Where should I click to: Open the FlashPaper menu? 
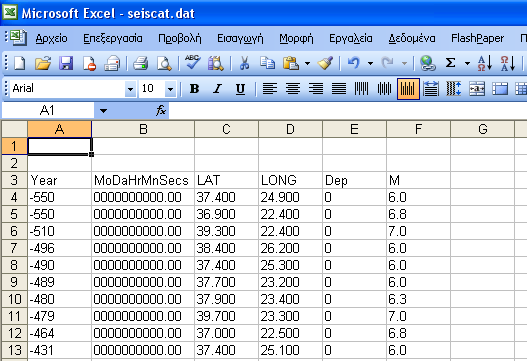pyautogui.click(x=477, y=38)
